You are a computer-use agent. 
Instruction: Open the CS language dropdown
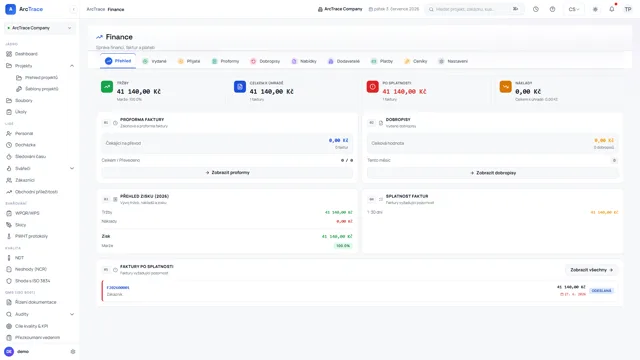pyautogui.click(x=574, y=9)
